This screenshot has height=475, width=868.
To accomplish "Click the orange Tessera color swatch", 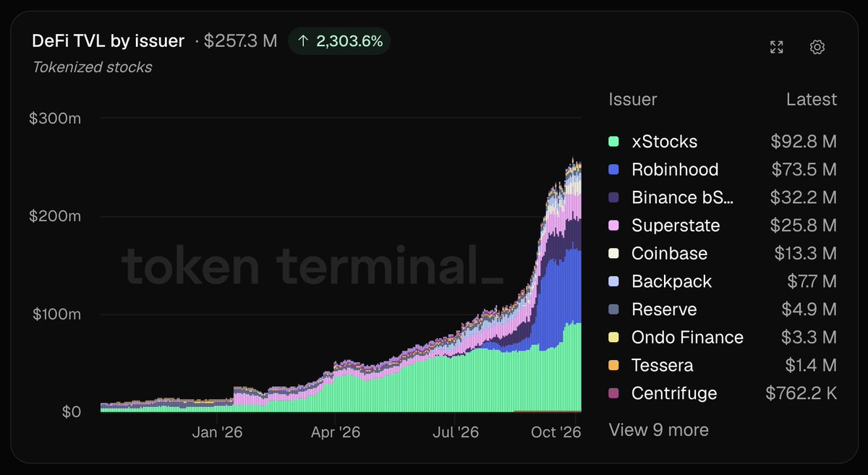I will [x=614, y=365].
